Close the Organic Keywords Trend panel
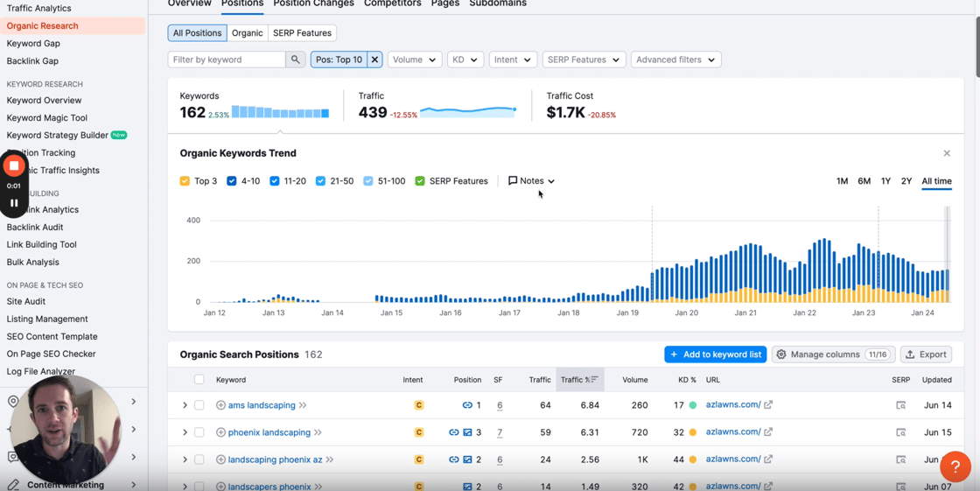 [x=947, y=153]
